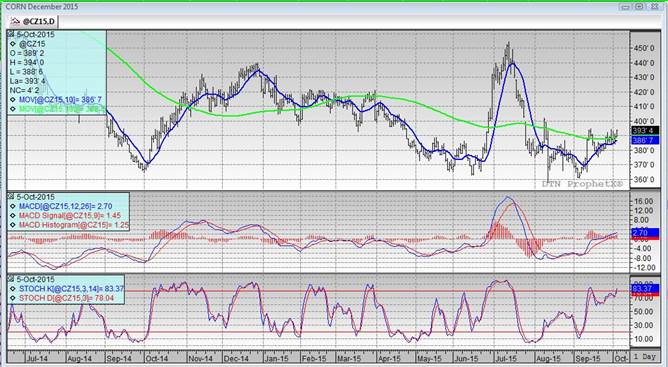Click the 10.00 stochastic axis label
This screenshot has height=367, width=668.
644,339
